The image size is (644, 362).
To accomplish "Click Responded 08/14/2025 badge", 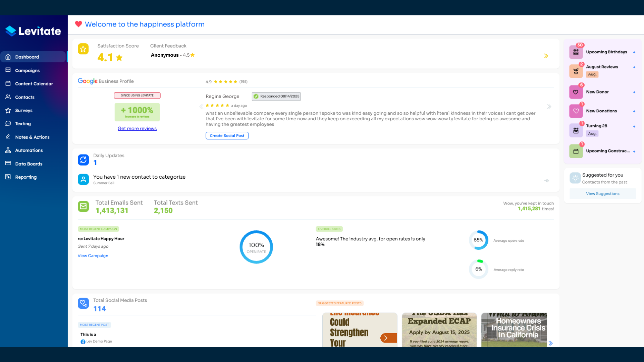I will (276, 97).
